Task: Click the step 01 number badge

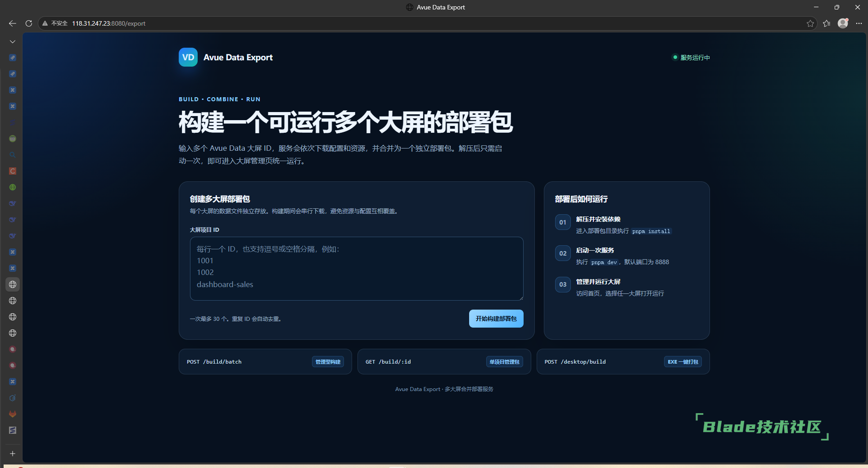Action: pyautogui.click(x=563, y=222)
